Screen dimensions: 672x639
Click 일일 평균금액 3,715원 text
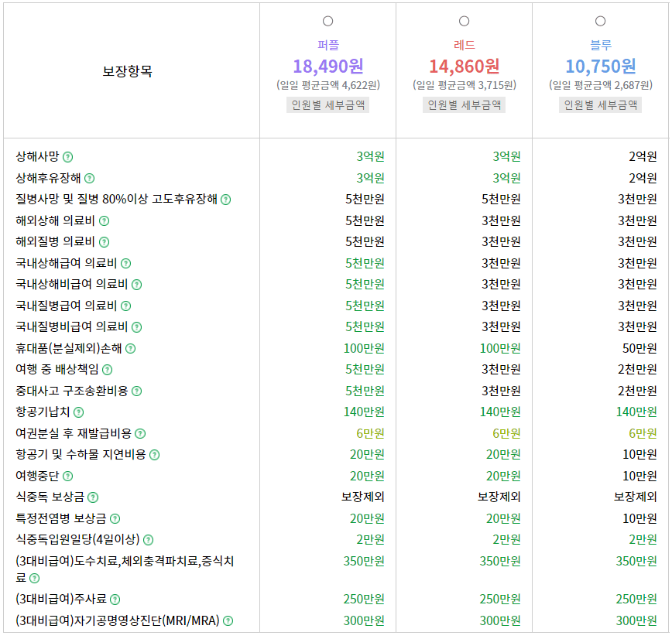[465, 85]
